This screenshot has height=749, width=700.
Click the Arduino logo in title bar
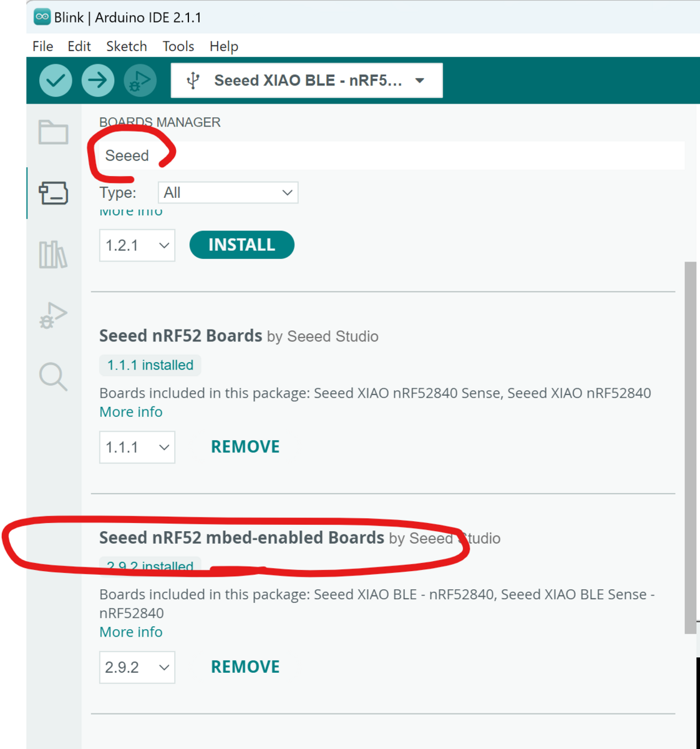(42, 17)
